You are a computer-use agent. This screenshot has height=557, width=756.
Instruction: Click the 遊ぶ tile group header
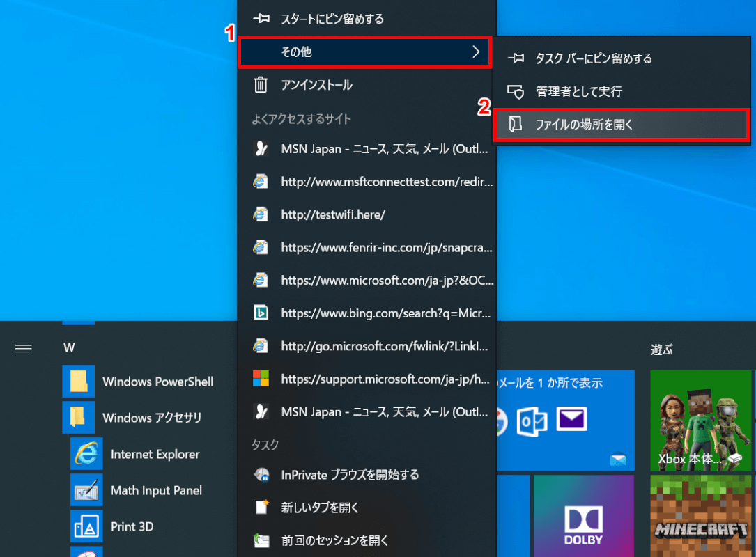tap(661, 350)
